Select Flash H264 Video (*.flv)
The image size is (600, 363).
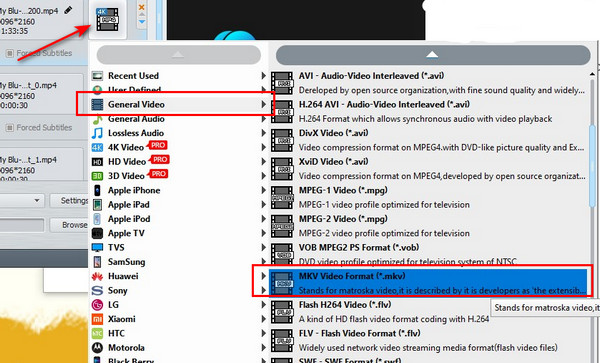coord(429,312)
